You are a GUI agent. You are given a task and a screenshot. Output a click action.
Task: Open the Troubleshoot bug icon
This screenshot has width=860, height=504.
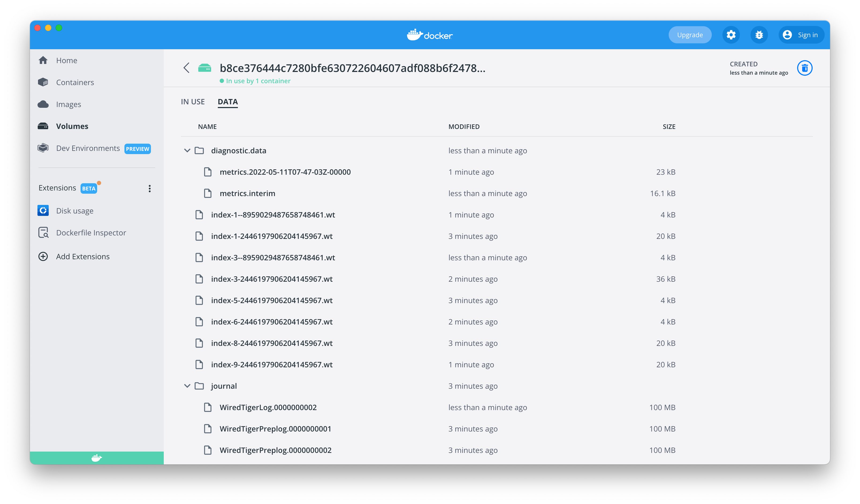coord(759,35)
